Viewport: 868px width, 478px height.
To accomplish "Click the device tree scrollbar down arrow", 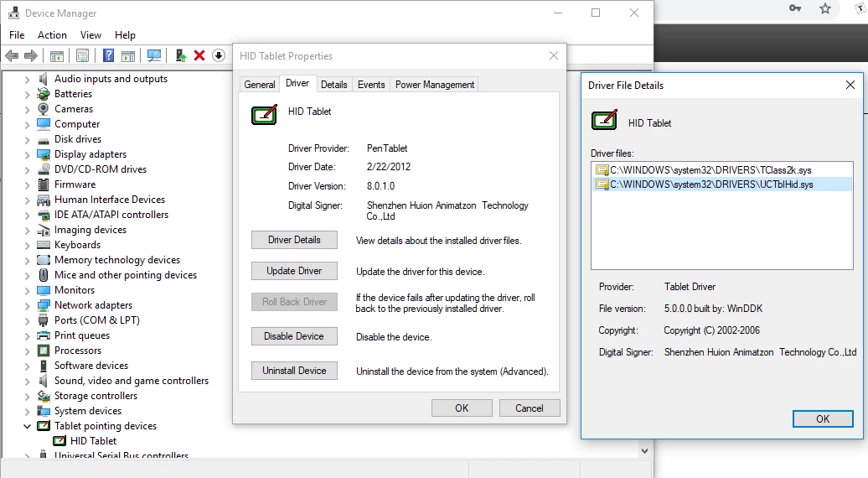I will pos(644,451).
